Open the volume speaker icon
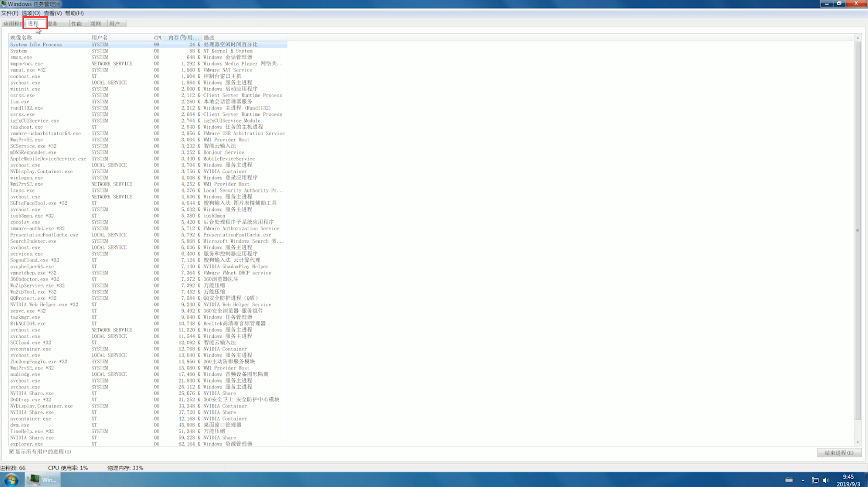This screenshot has height=487, width=868. (826, 480)
